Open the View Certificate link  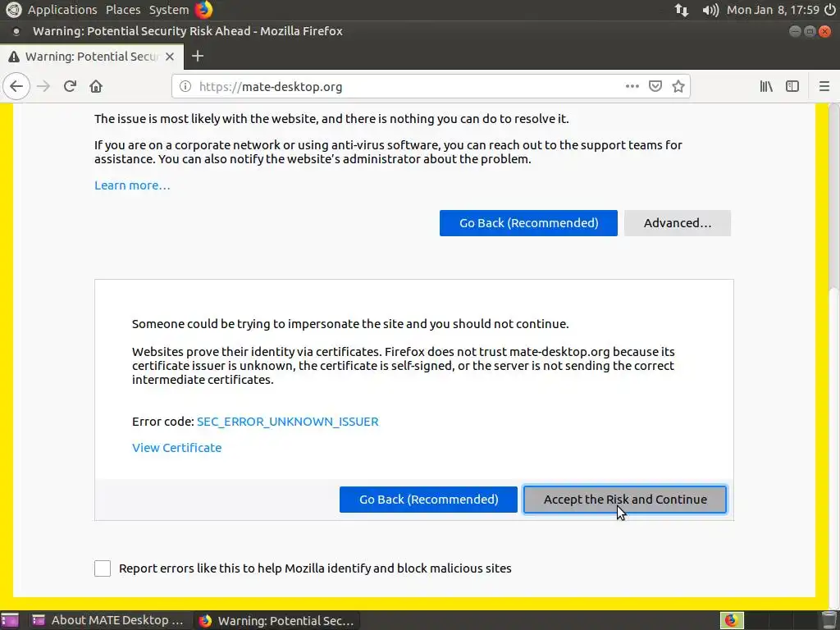(x=177, y=448)
